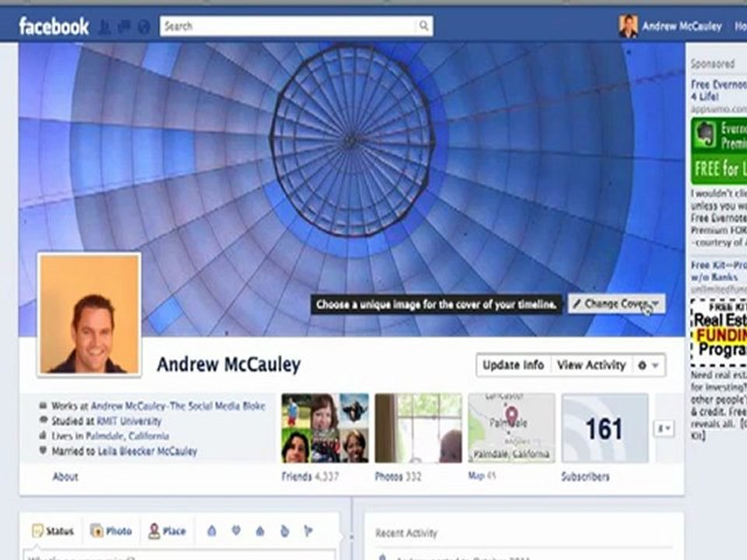This screenshot has width=747, height=560.
Task: Expand more sections dropdown right of Subscribers
Action: pyautogui.click(x=664, y=429)
